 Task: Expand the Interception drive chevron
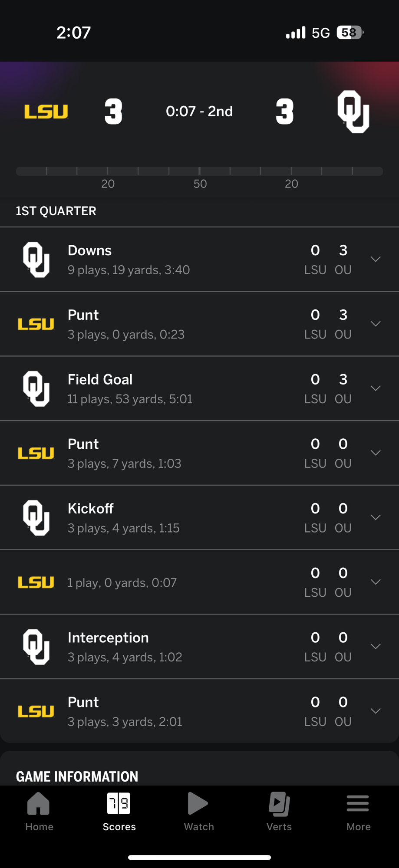click(376, 647)
